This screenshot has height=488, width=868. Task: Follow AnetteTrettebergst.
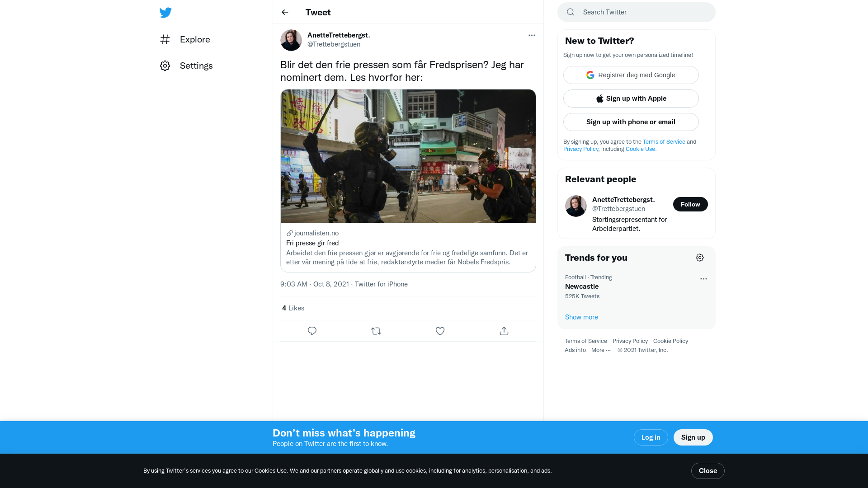(x=690, y=204)
